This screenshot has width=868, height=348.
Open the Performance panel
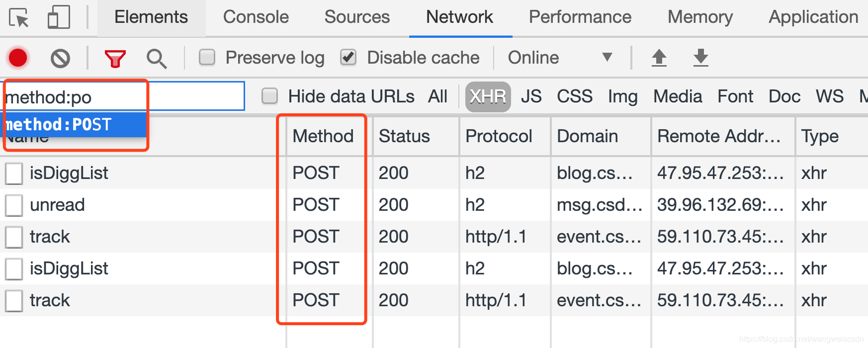pos(580,16)
